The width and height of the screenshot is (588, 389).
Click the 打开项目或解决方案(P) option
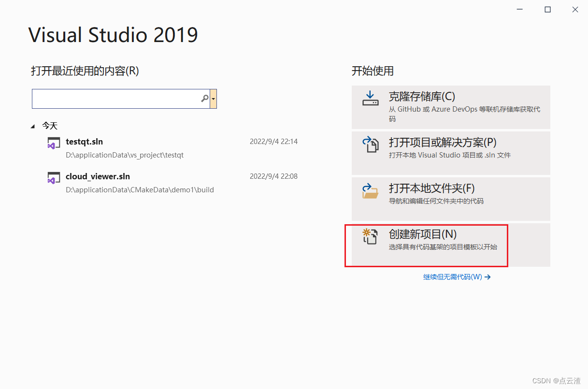pos(449,152)
